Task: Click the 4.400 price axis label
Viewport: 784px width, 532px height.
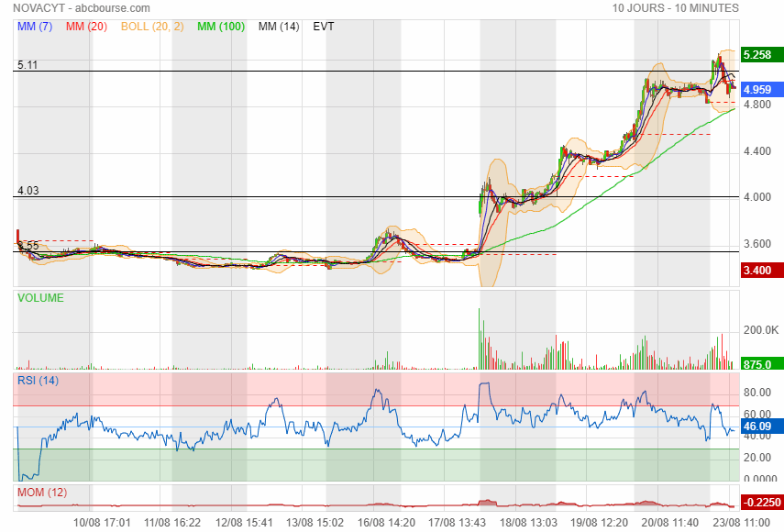Action: (757, 151)
